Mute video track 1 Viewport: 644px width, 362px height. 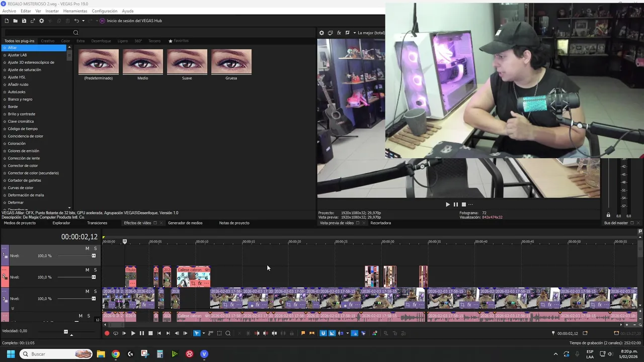click(87, 248)
